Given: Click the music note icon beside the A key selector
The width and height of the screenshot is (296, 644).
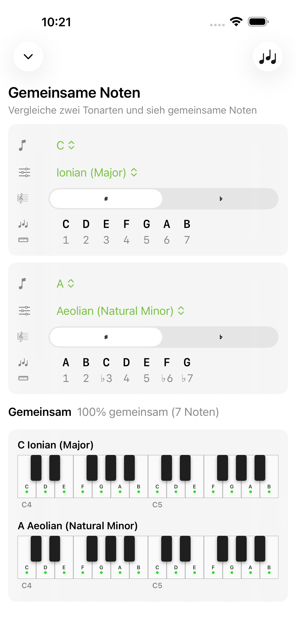Looking at the screenshot, I should click(23, 284).
